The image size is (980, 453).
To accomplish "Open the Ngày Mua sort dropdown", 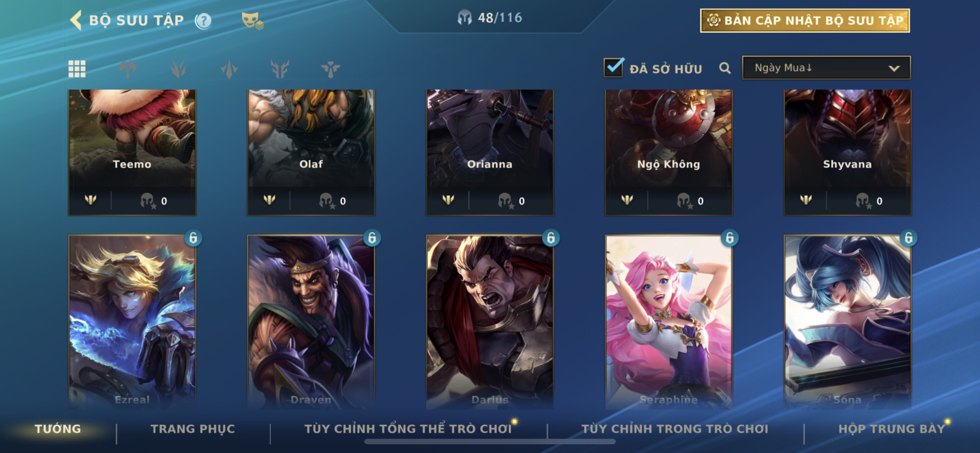I will pyautogui.click(x=826, y=68).
